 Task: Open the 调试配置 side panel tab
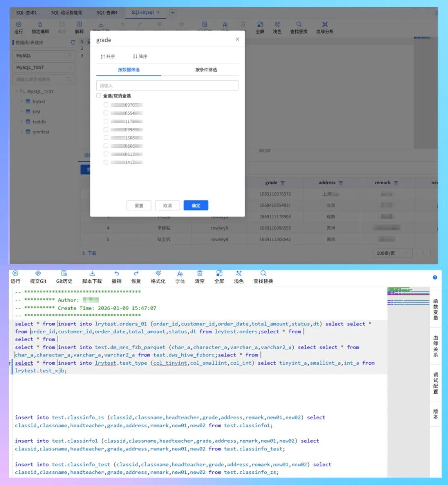pos(436,383)
